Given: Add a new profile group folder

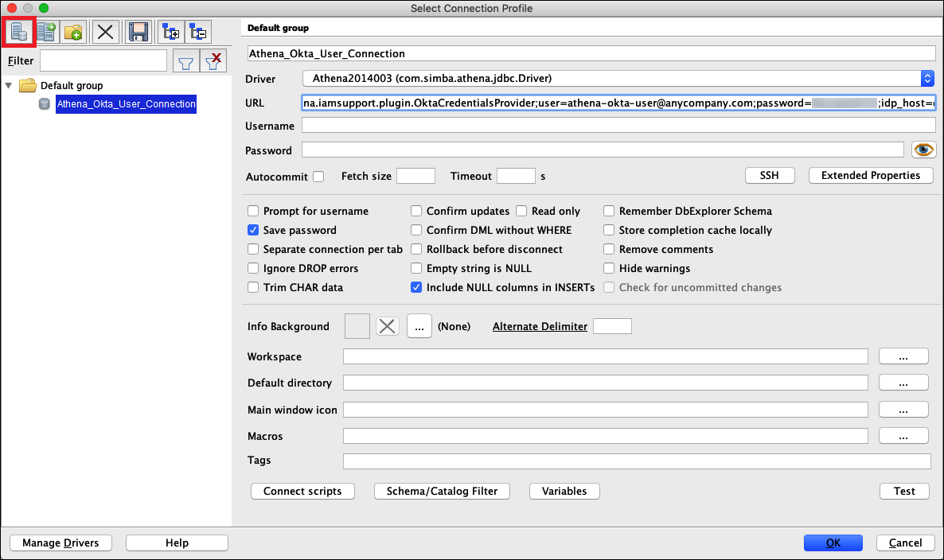Looking at the screenshot, I should (74, 32).
